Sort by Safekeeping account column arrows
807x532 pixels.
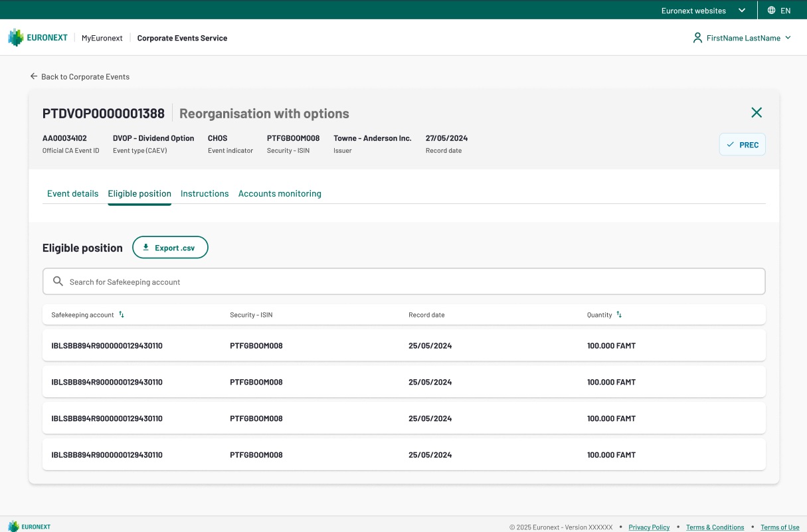pos(122,315)
